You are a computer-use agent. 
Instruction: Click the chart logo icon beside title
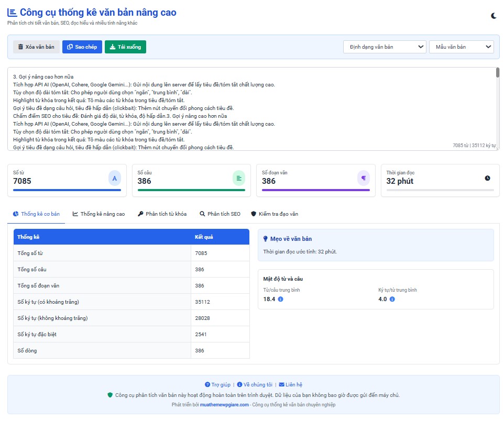12,13
